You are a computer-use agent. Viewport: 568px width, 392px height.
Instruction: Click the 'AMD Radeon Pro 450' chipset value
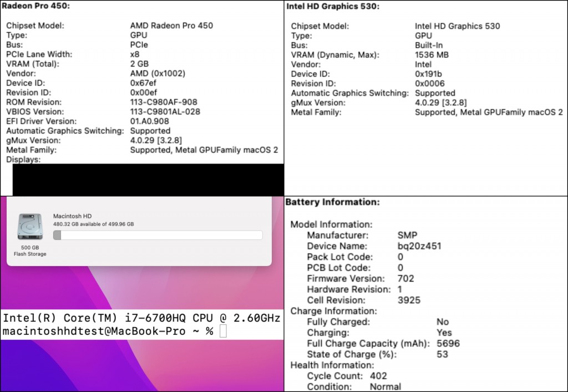click(x=171, y=26)
